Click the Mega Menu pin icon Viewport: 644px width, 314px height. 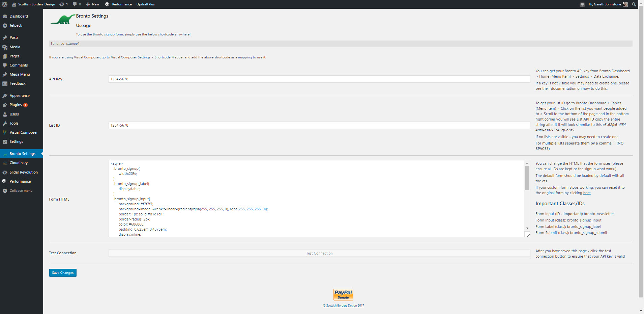click(x=5, y=75)
